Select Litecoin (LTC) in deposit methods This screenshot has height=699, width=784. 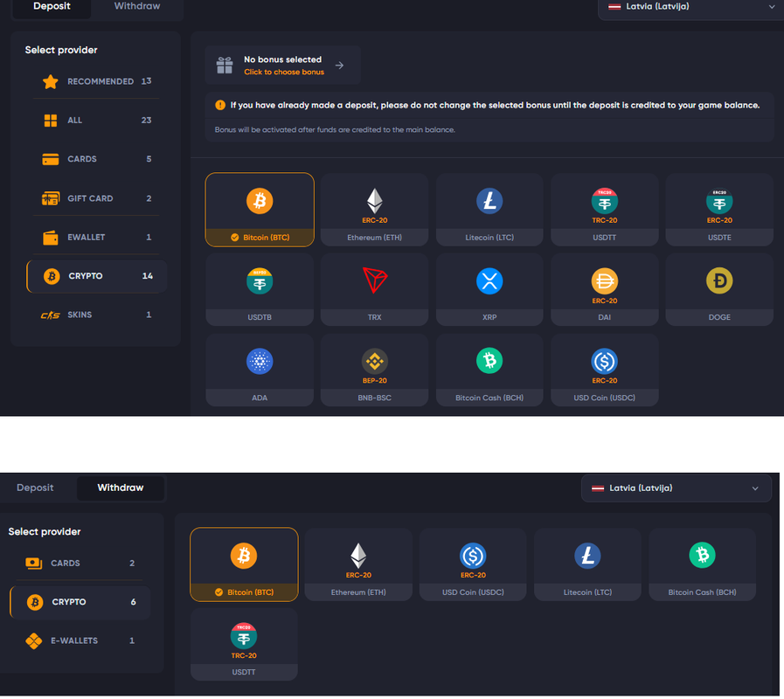pos(489,210)
